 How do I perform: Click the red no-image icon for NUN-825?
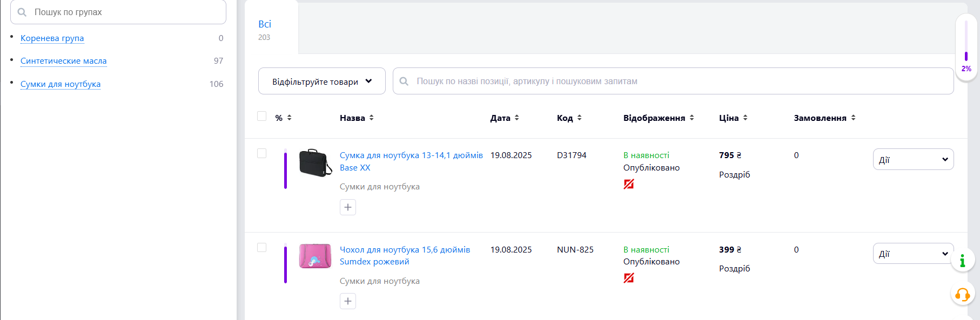(629, 278)
